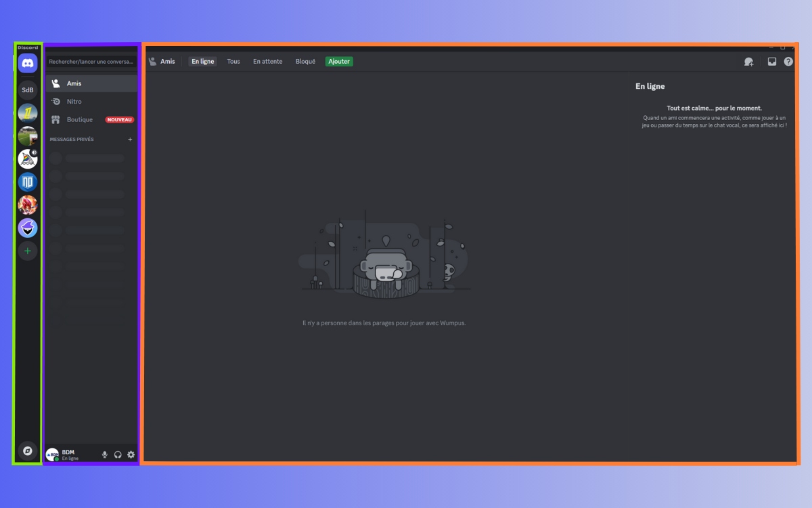812x508 pixels.
Task: Select Amis in the sidebar
Action: click(x=91, y=83)
